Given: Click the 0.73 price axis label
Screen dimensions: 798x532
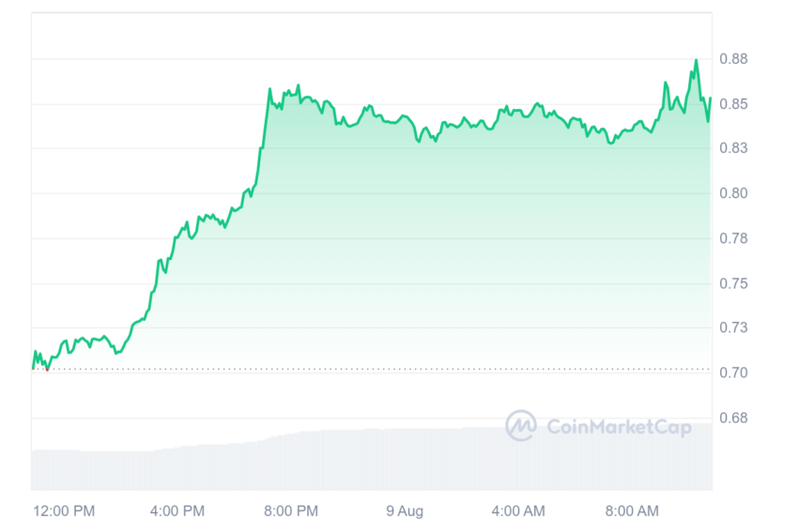Looking at the screenshot, I should click(x=733, y=327).
